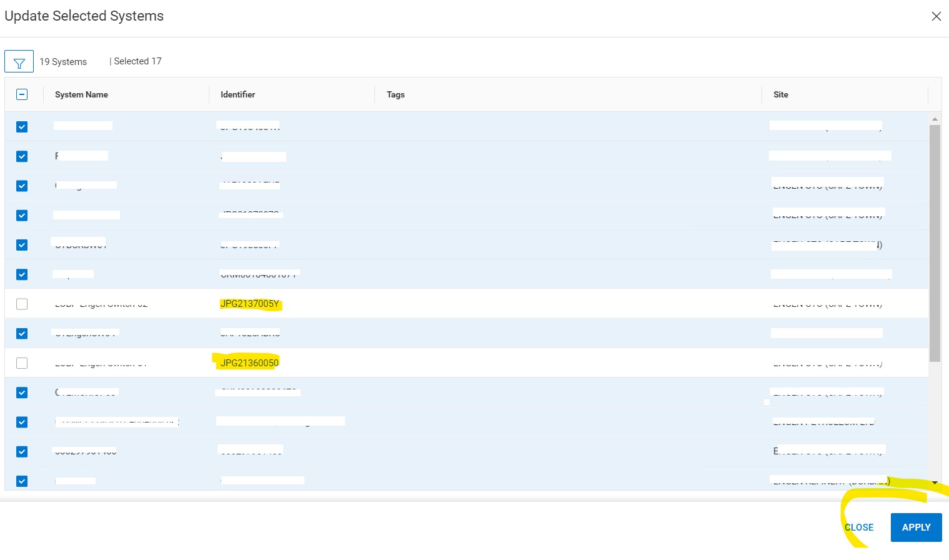The height and width of the screenshot is (560, 949).
Task: Sort the table by Identifier column
Action: [x=238, y=94]
